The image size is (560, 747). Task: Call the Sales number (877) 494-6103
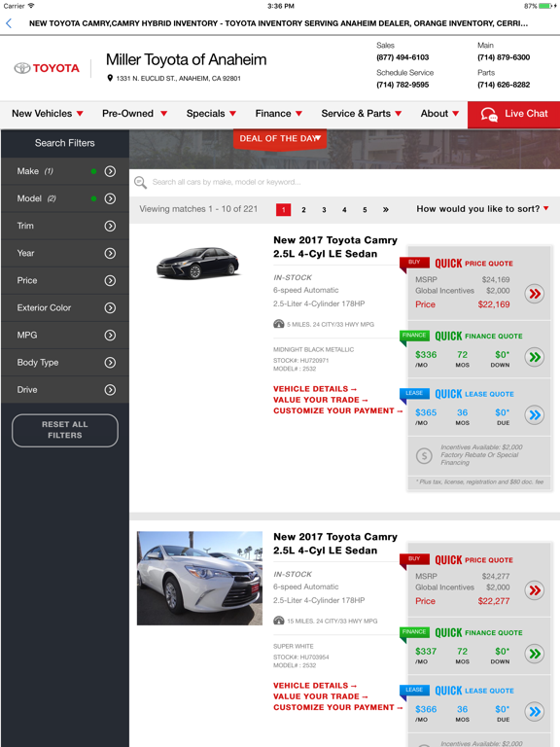(x=402, y=57)
